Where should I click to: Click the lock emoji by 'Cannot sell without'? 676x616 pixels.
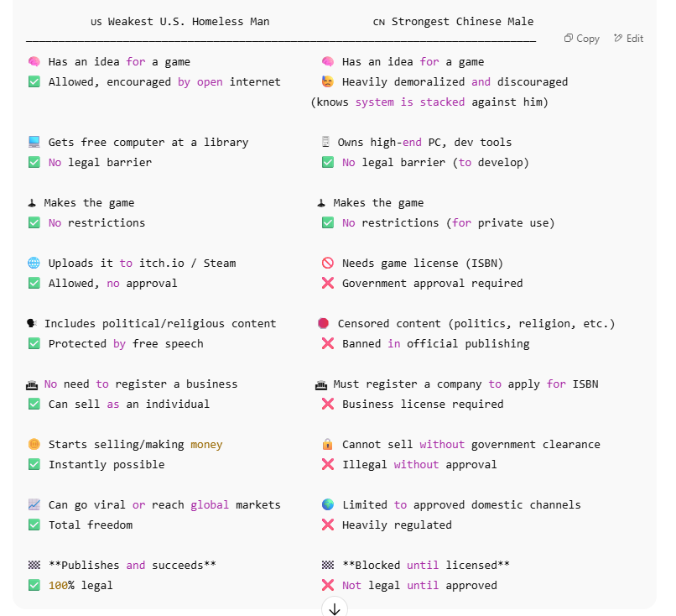click(328, 444)
